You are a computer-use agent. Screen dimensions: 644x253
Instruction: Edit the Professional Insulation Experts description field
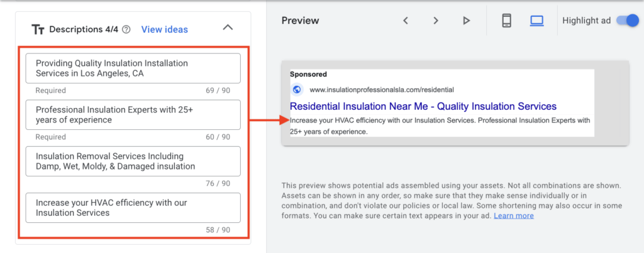[133, 114]
